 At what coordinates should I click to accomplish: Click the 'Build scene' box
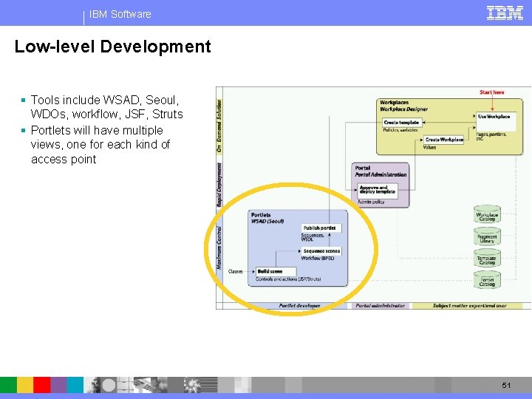tap(276, 271)
